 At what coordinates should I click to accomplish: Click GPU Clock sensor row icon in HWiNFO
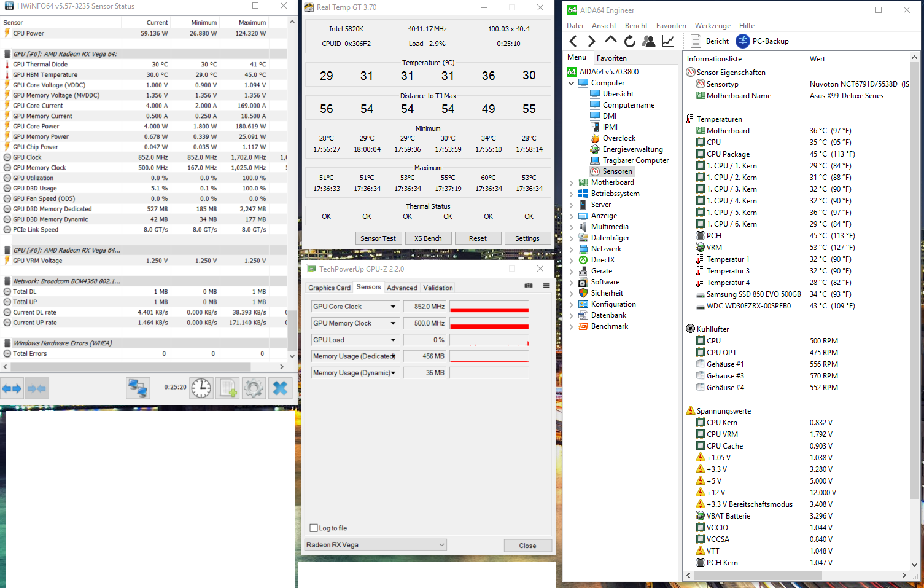point(7,157)
